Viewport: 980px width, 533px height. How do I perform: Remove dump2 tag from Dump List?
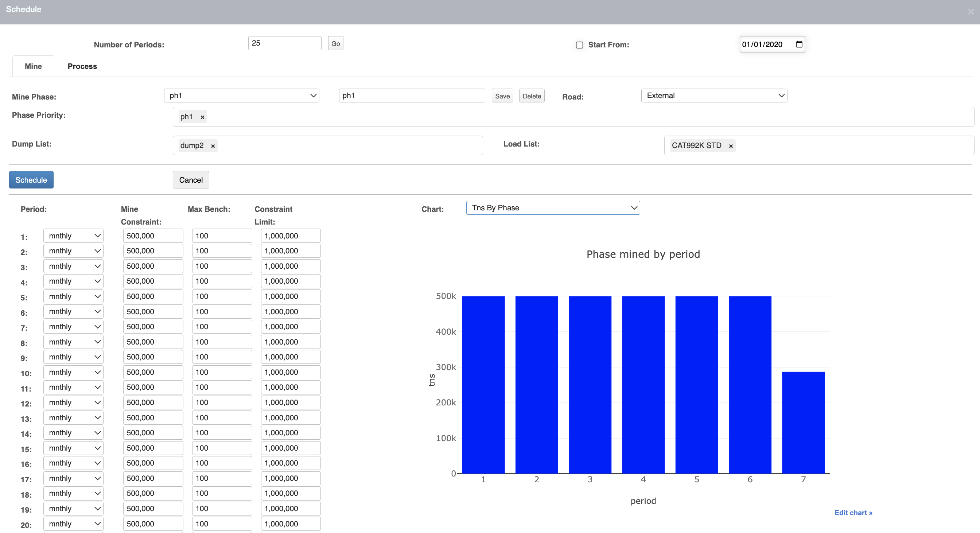pos(213,146)
